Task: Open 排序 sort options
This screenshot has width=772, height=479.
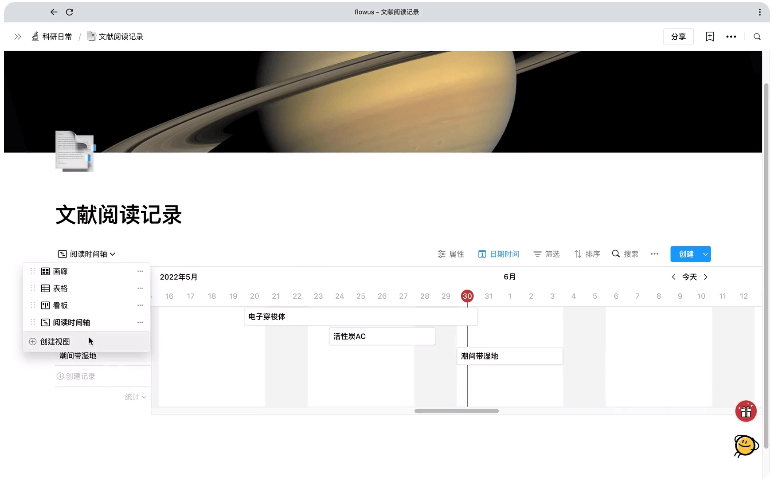Action: (x=587, y=254)
